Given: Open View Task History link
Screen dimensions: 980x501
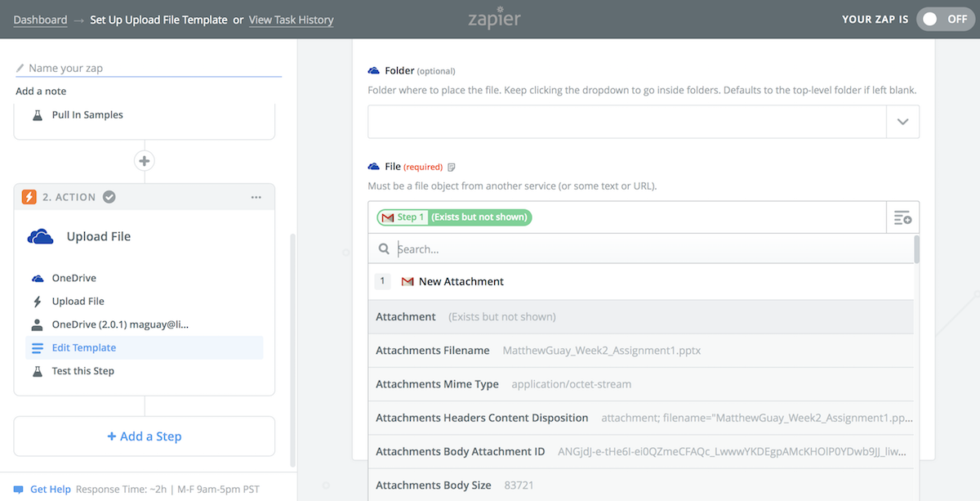Looking at the screenshot, I should [x=292, y=20].
